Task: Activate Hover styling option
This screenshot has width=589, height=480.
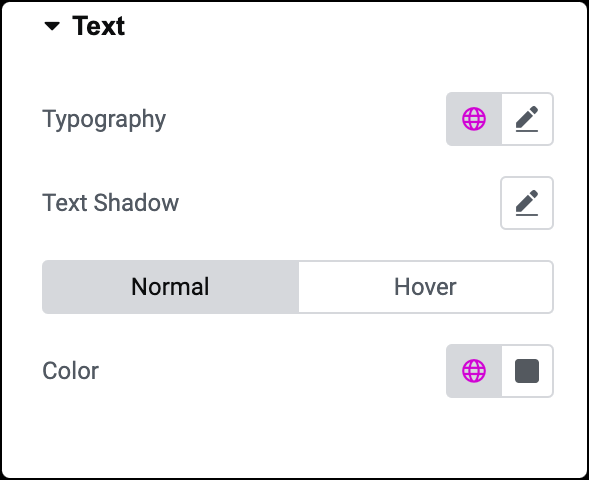Action: [x=426, y=287]
